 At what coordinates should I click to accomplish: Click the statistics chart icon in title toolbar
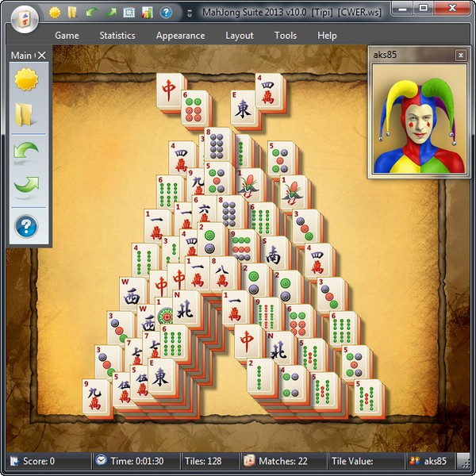coord(147,13)
